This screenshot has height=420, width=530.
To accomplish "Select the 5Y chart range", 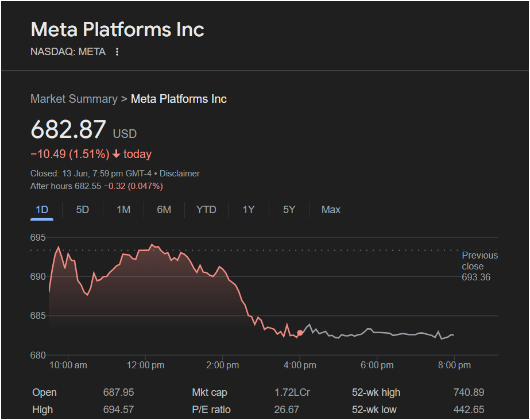I will [x=289, y=210].
